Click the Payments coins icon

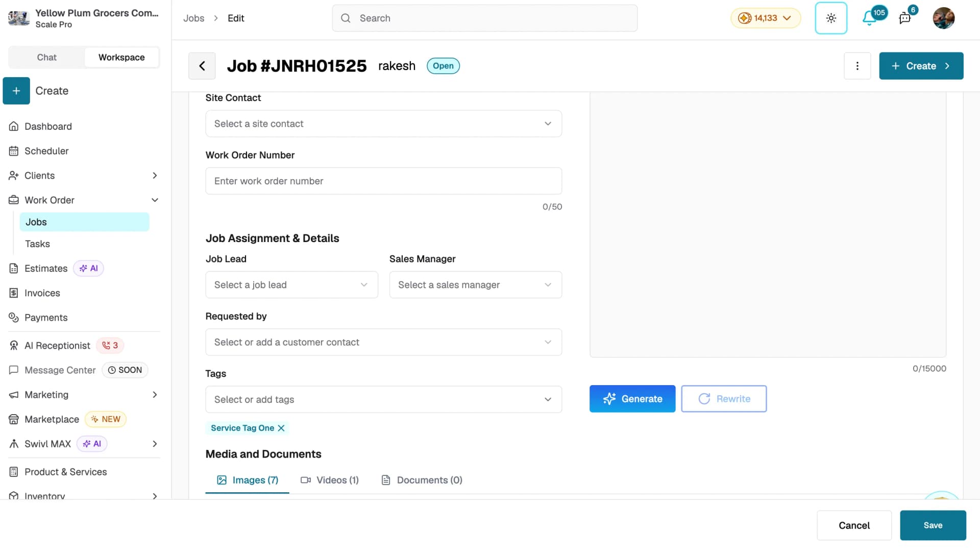pos(14,318)
